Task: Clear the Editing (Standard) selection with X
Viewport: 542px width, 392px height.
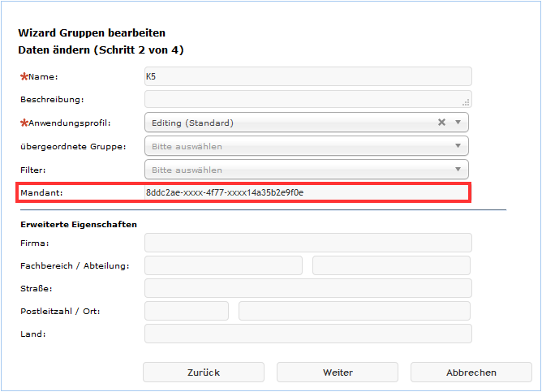Action: click(x=442, y=123)
